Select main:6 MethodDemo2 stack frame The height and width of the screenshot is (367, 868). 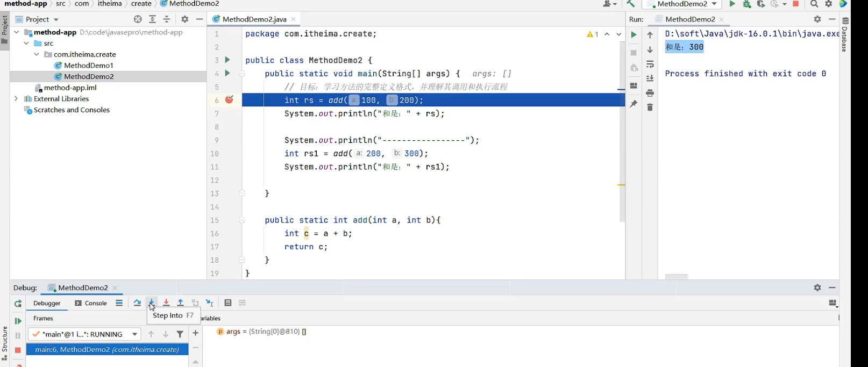[x=107, y=349]
